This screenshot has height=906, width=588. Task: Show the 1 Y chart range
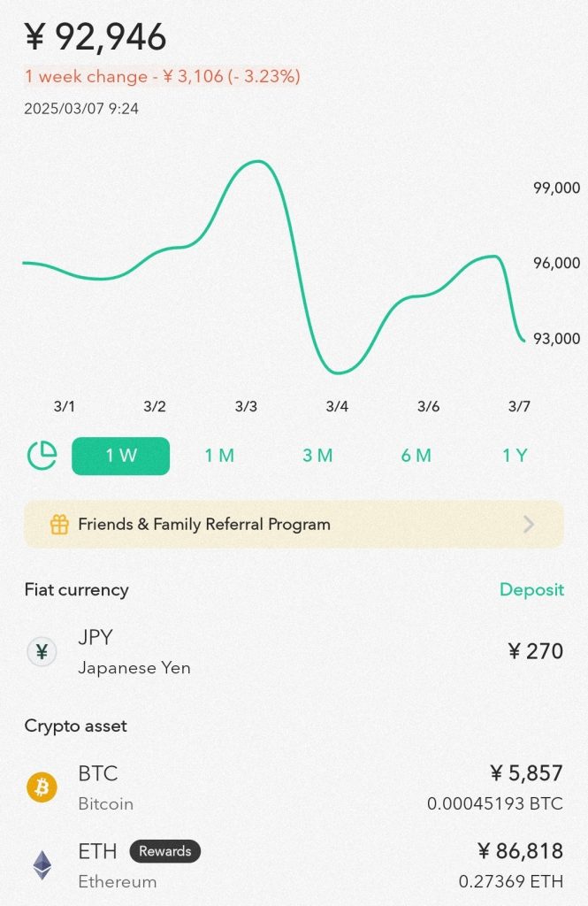515,456
